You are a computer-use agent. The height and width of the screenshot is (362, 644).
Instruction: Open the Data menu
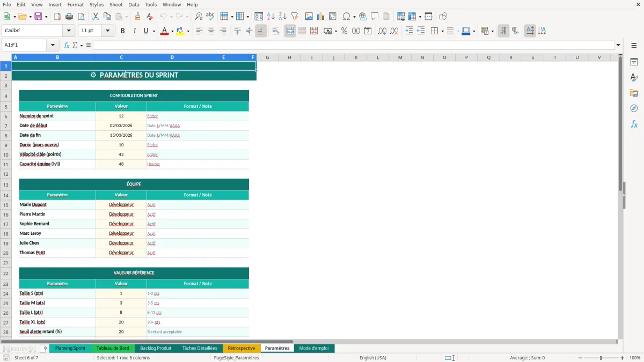(134, 4)
